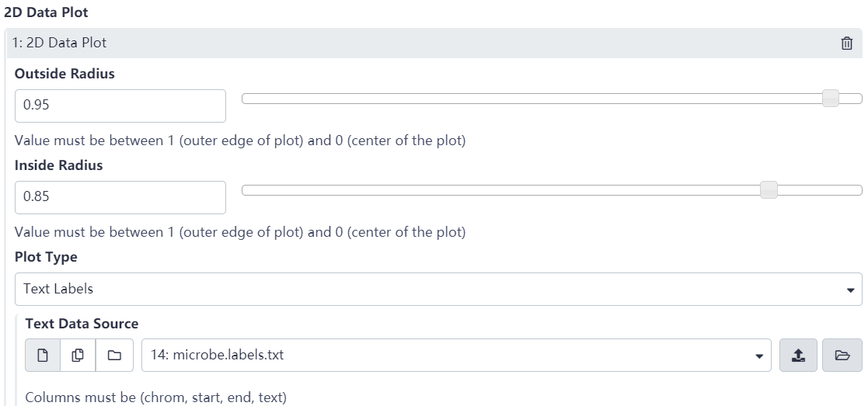Click the Outside Radius slider handle
The height and width of the screenshot is (406, 868).
[831, 99]
